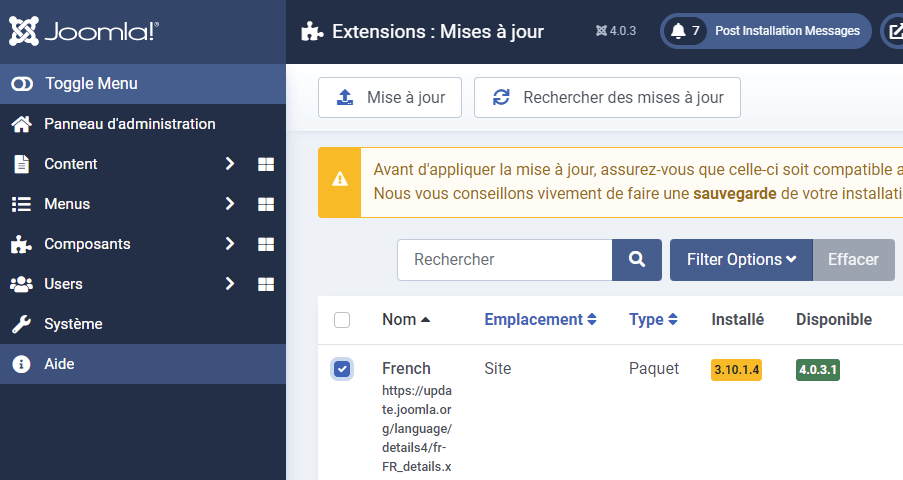Expand the Users chevron arrow
Image resolution: width=903 pixels, height=480 pixels.
click(230, 284)
